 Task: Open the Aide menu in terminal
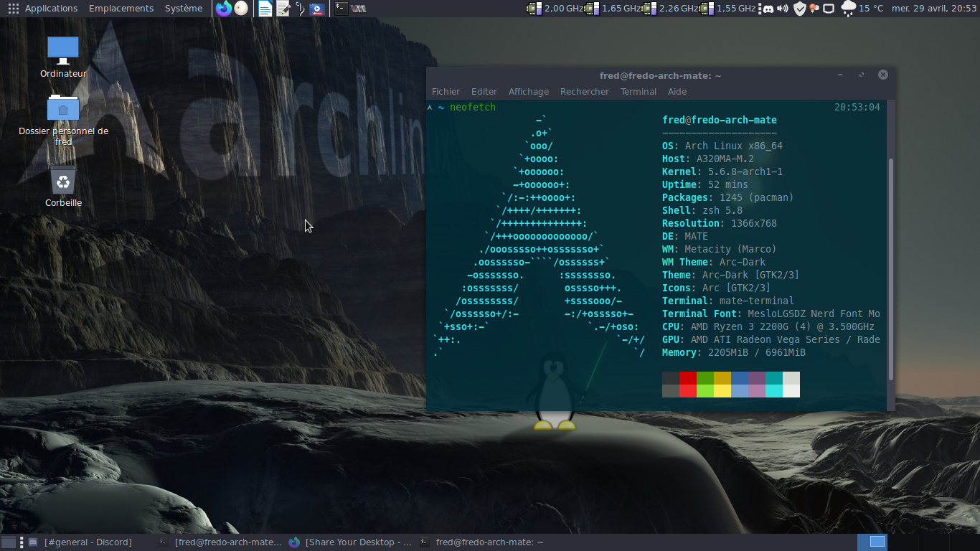click(677, 91)
